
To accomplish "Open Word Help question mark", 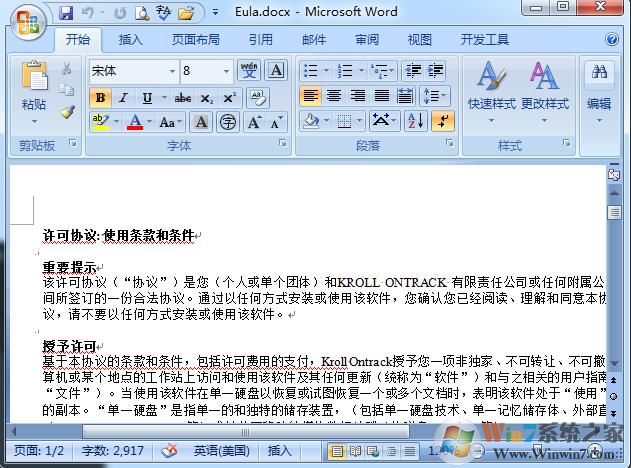I will (x=612, y=39).
